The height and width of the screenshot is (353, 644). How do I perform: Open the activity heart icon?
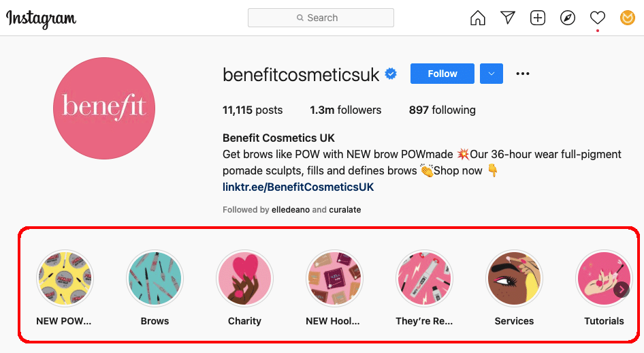point(598,18)
